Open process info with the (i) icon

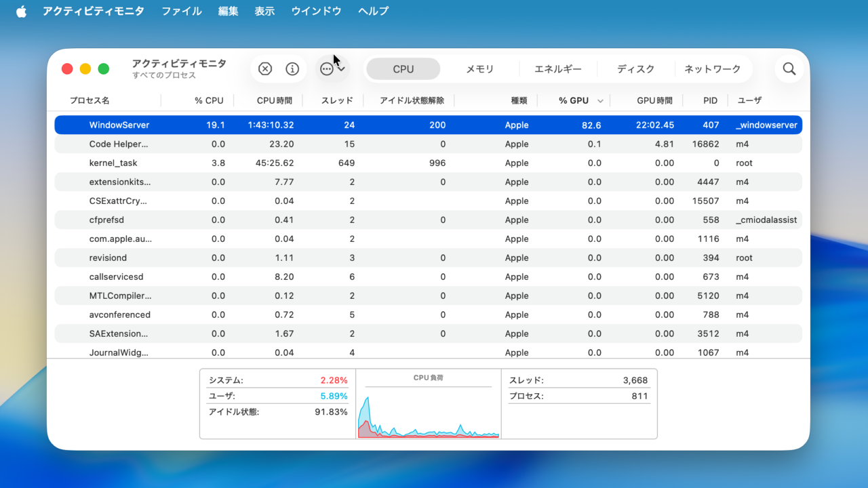[x=292, y=68]
